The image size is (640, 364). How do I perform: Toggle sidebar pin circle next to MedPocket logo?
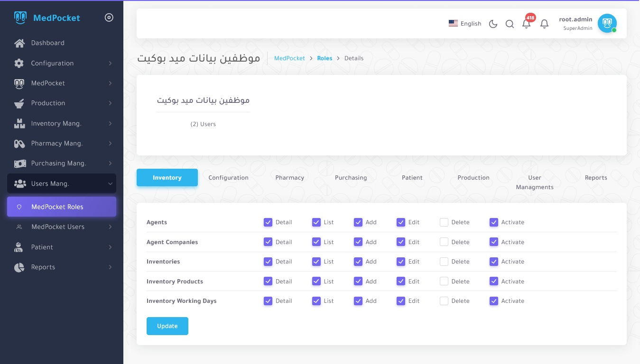click(x=109, y=18)
